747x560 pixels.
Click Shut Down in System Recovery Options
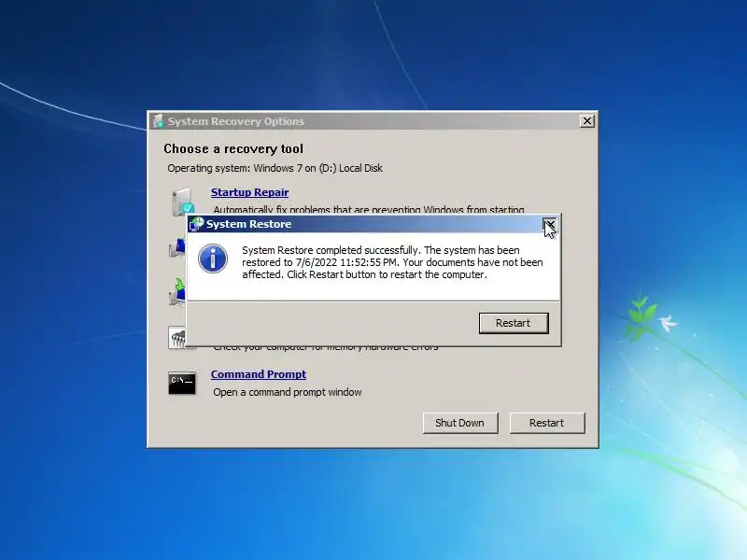[460, 424]
